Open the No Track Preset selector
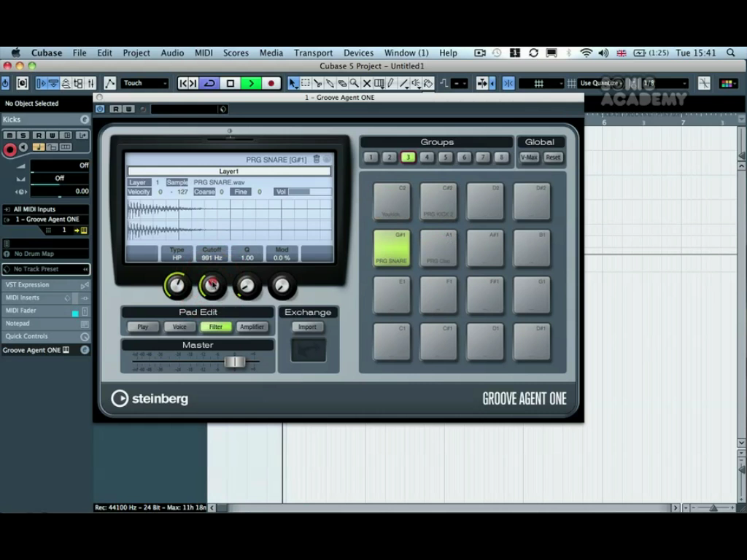 coord(46,269)
